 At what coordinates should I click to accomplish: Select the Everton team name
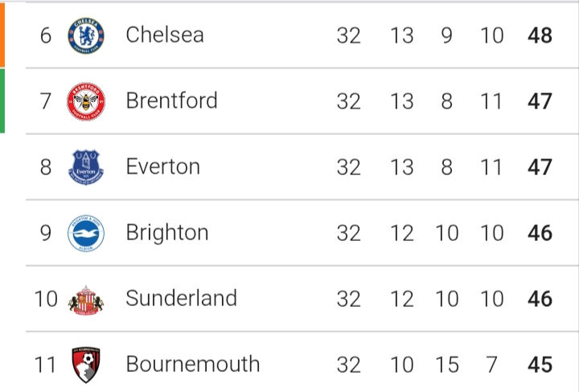pos(163,166)
